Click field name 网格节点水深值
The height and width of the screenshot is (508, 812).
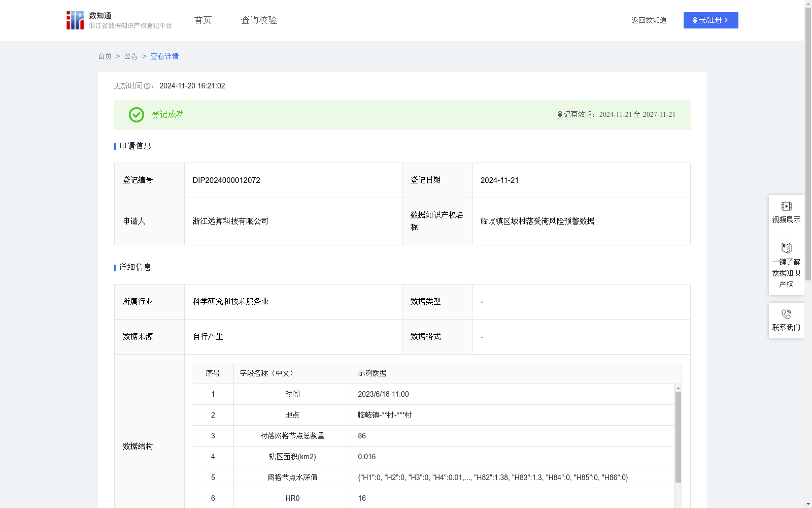coord(292,478)
